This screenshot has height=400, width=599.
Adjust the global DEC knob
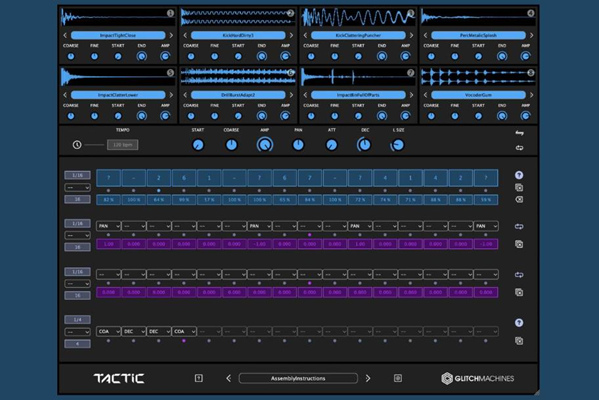(x=364, y=145)
